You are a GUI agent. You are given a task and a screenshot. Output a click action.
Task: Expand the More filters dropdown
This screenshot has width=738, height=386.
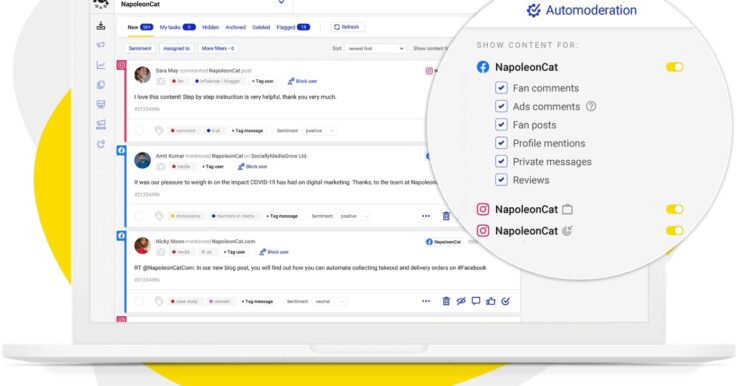[218, 48]
